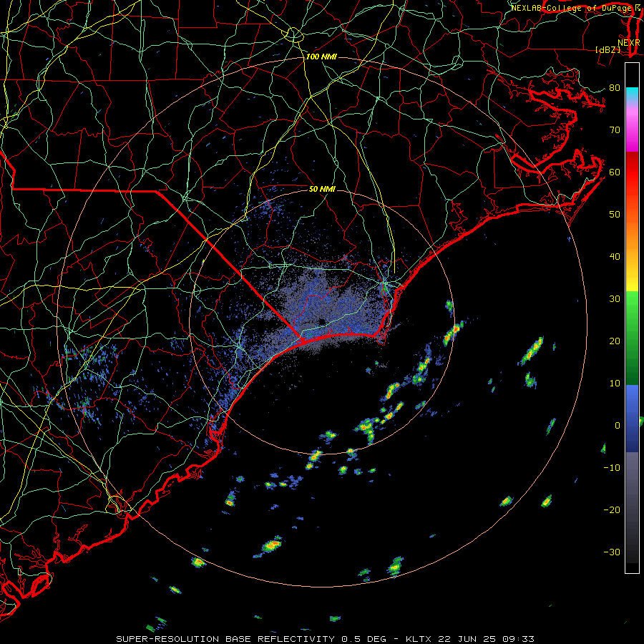This screenshot has width=644, height=644.
Task: Click the NEXR label above the color scale
Action: 629,43
